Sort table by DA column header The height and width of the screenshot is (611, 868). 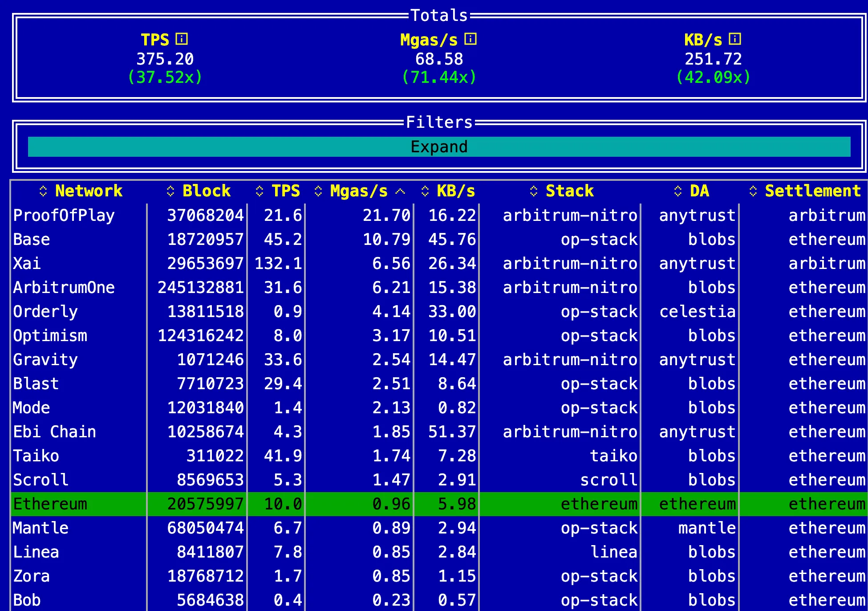point(699,191)
